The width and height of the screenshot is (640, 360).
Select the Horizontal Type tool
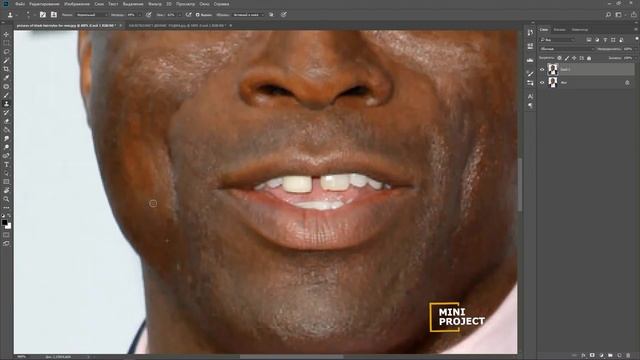click(x=6, y=164)
